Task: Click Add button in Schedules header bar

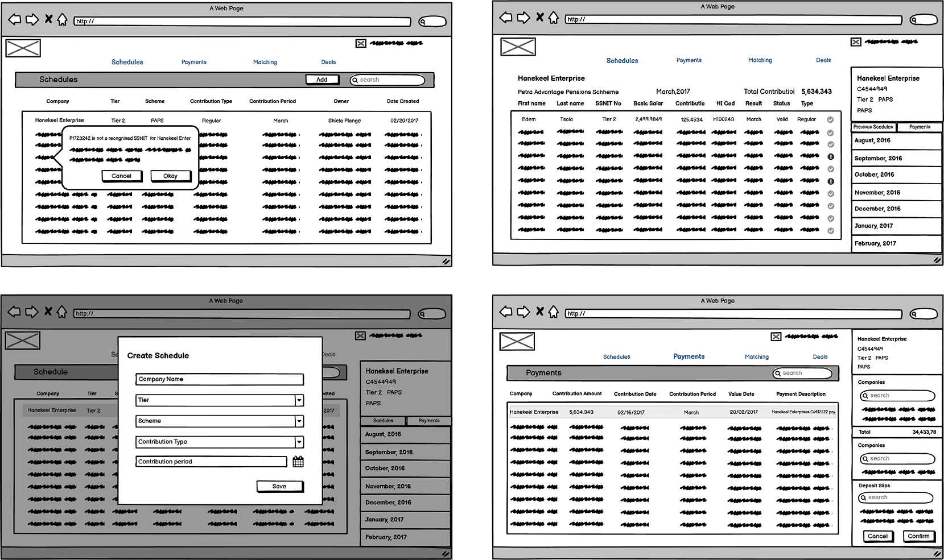Action: [322, 80]
